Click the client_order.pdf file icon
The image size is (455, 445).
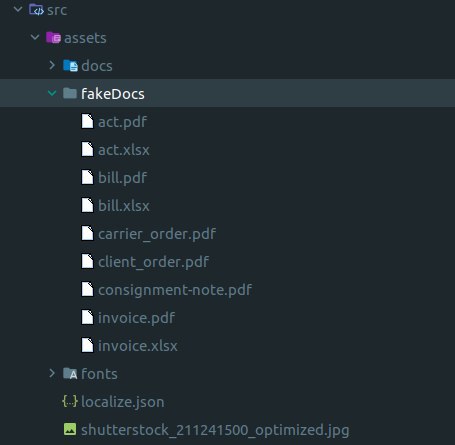(87, 261)
